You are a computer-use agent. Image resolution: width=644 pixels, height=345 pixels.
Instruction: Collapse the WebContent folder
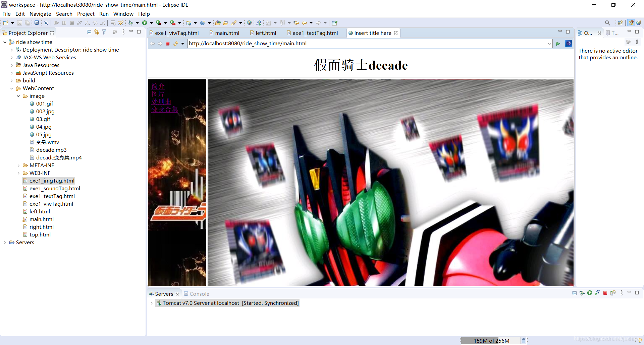click(x=12, y=88)
